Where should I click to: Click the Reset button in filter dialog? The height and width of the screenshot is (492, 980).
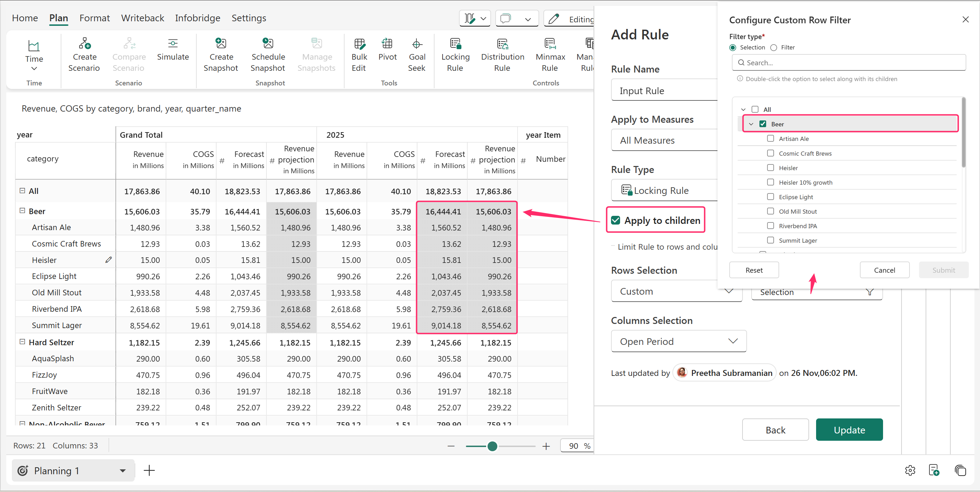[x=754, y=270]
